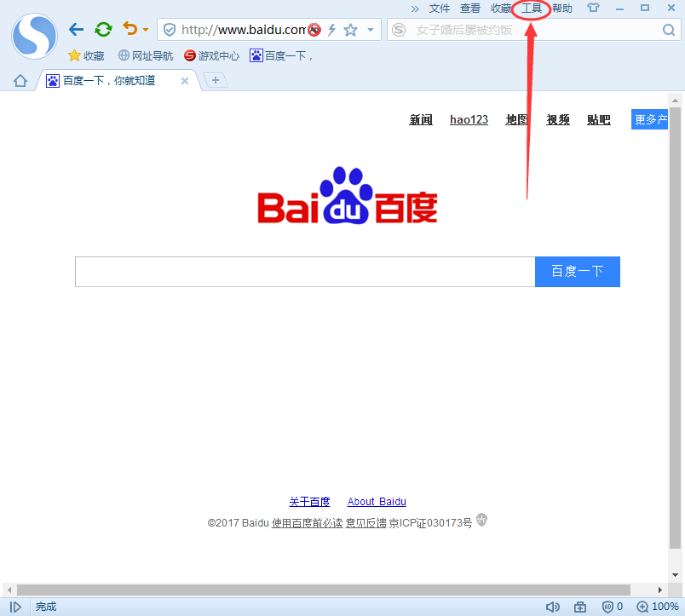Image resolution: width=685 pixels, height=616 pixels.
Task: Toggle the favorites star in address bar
Action: point(350,29)
